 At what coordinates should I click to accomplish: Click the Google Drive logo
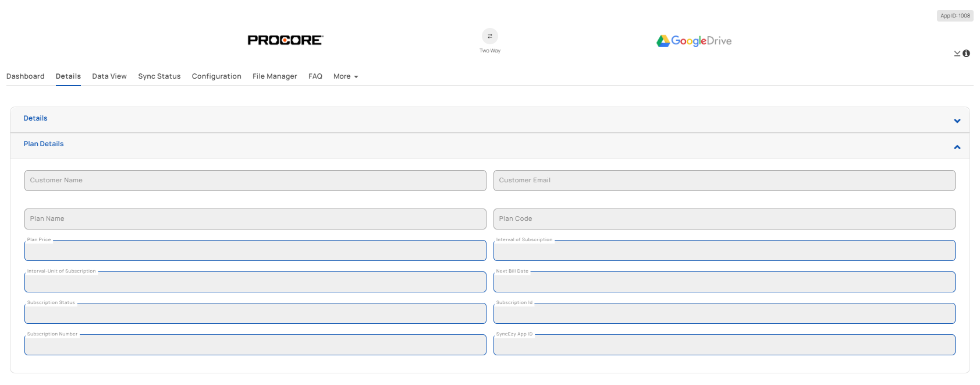point(694,41)
